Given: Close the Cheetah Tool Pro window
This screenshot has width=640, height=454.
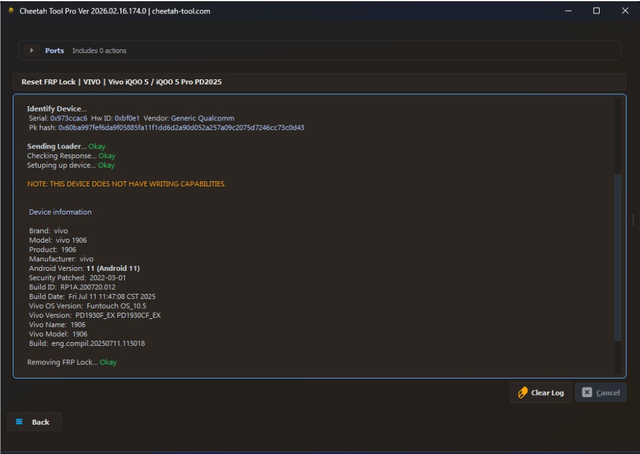Looking at the screenshot, I should click(625, 11).
